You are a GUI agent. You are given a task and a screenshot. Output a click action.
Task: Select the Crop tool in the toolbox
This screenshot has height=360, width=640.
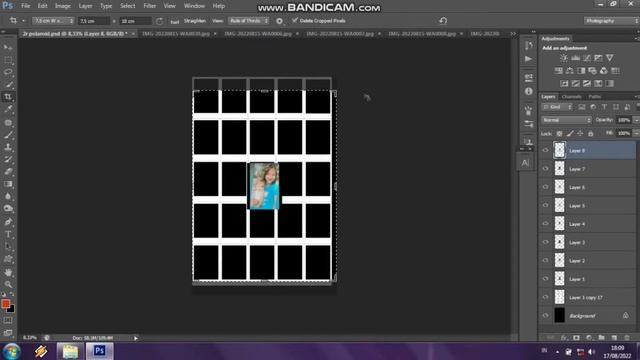coord(8,97)
